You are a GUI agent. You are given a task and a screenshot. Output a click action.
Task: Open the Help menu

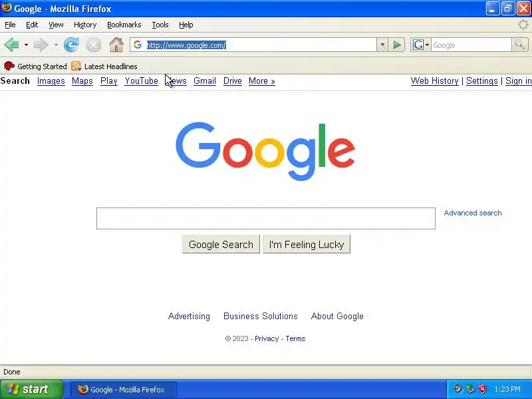(186, 25)
